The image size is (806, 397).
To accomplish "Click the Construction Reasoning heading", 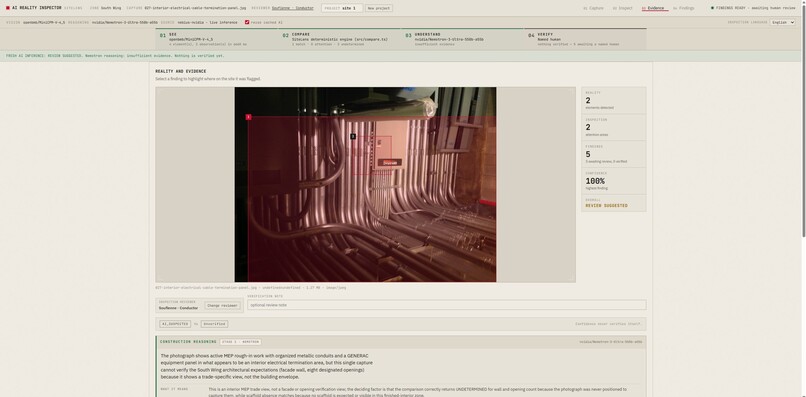I will (188, 342).
